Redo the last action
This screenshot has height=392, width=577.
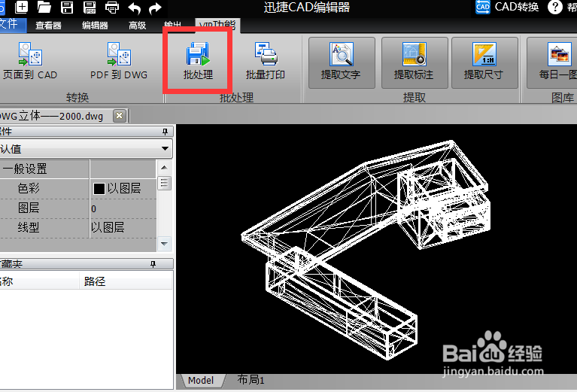(156, 8)
